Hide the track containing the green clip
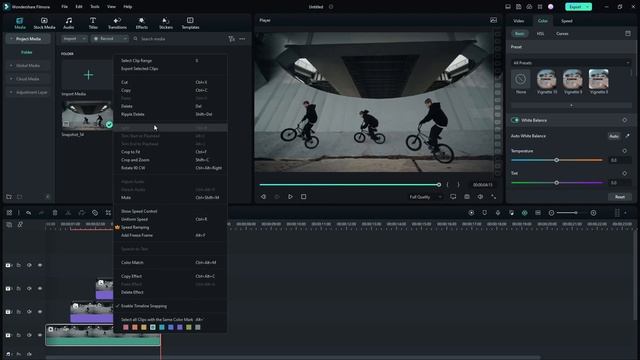 (x=40, y=335)
